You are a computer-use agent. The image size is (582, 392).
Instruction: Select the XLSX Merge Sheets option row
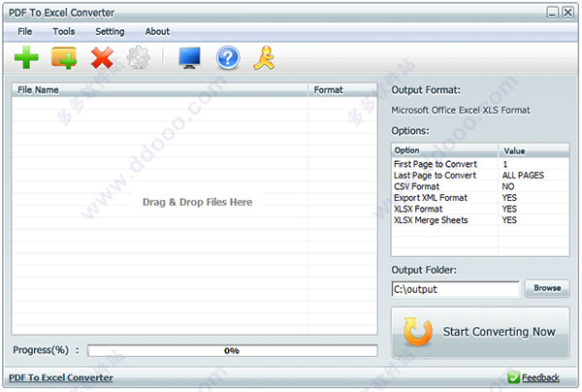(x=480, y=219)
